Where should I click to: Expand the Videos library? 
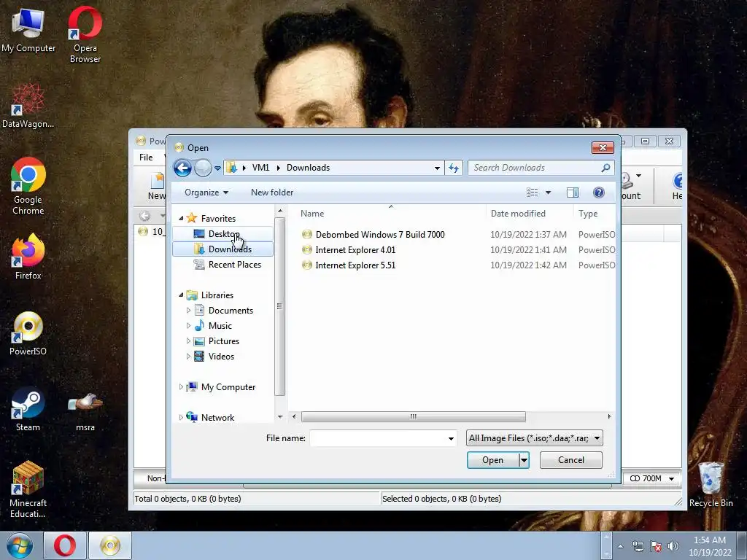point(188,356)
